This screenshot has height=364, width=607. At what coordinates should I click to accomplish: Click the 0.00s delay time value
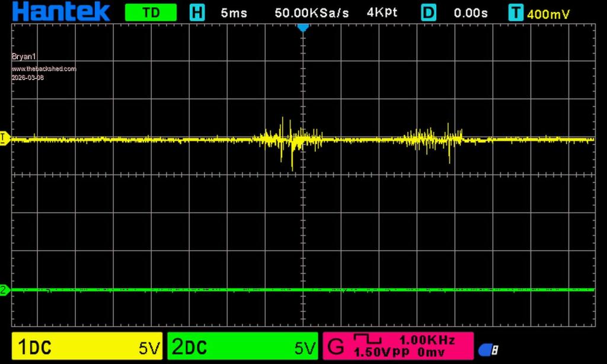point(472,13)
